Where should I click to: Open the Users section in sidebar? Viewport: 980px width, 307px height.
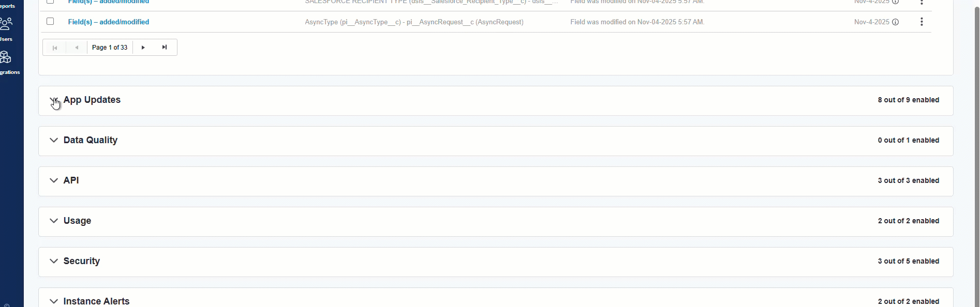click(7, 28)
